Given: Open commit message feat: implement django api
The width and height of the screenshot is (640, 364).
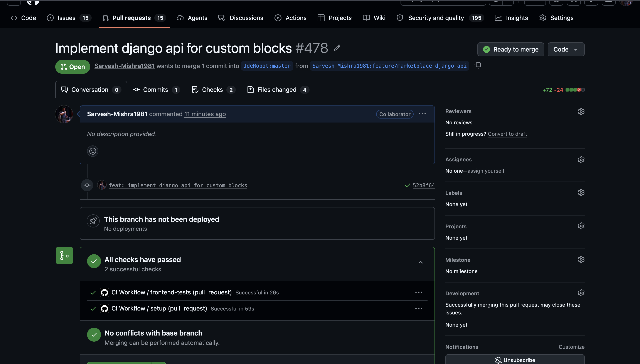Looking at the screenshot, I should pos(178,185).
